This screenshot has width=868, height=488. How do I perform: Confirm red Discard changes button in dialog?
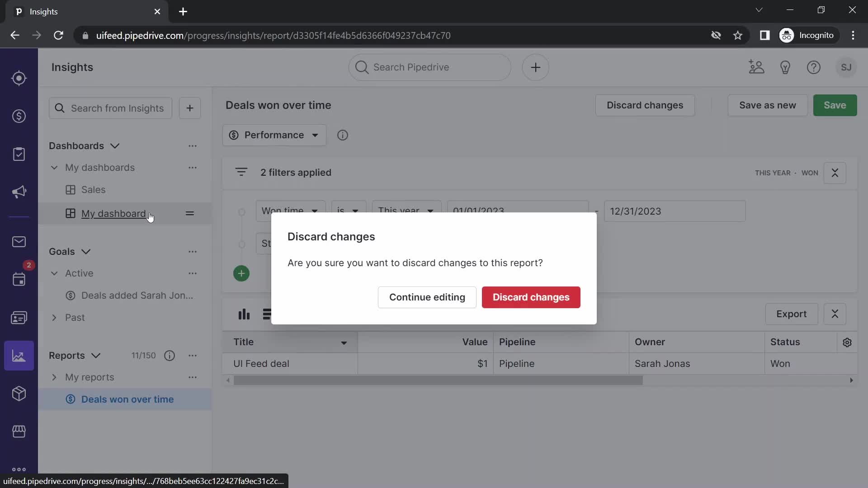531,297
